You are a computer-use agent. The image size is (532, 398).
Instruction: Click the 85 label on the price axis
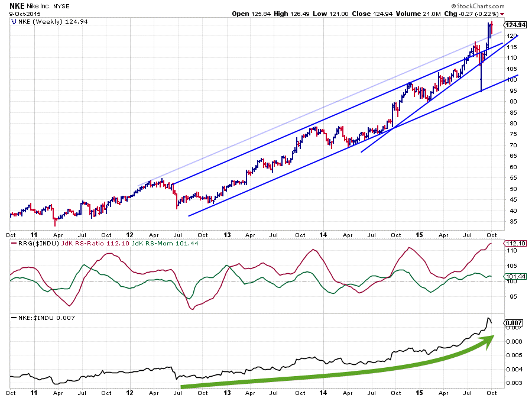coord(513,112)
